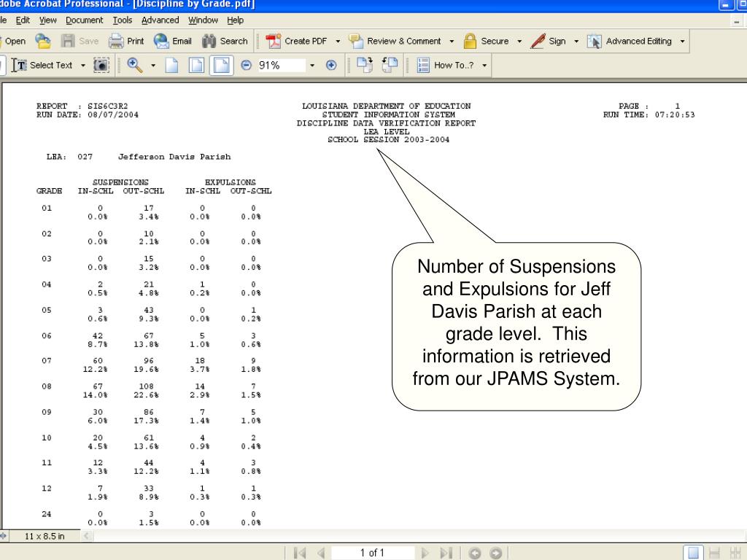
Task: Switch to Continuous Facing layout
Action: click(x=735, y=553)
